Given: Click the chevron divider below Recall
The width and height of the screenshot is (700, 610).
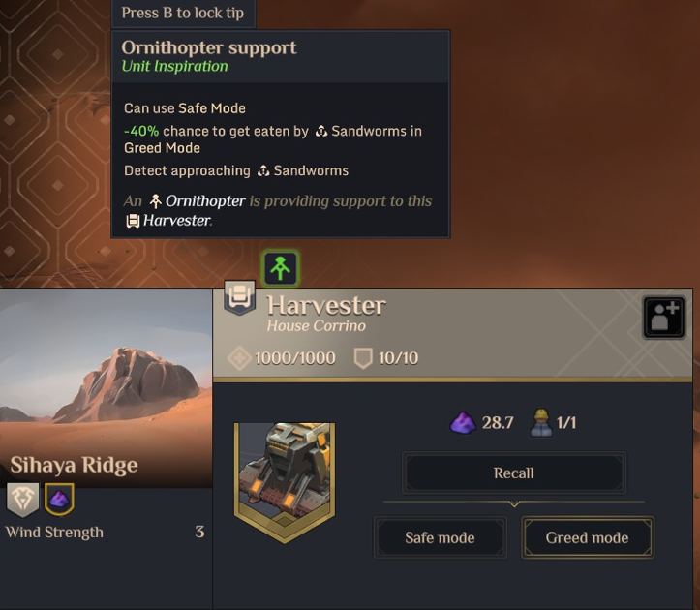Looking at the screenshot, I should pos(514,503).
